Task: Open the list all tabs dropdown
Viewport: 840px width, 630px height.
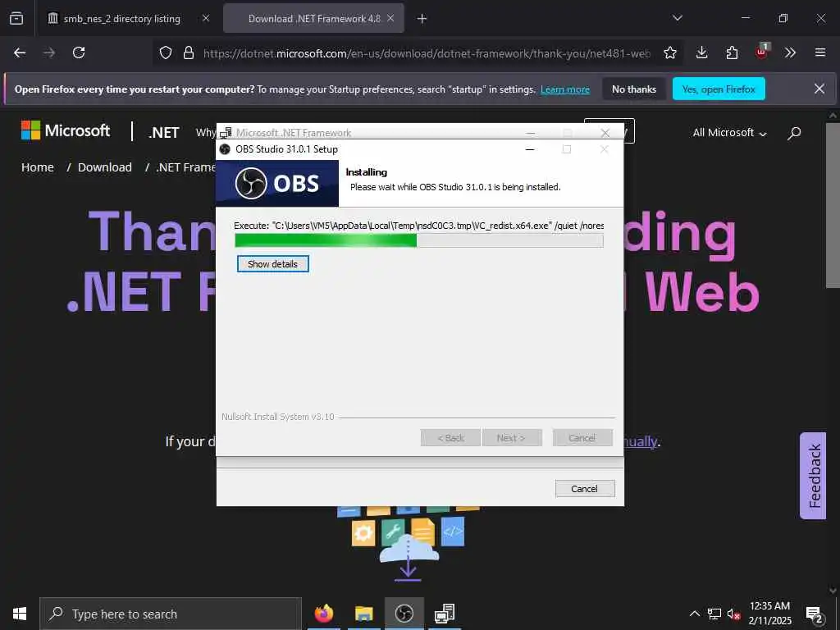Action: coord(677,18)
